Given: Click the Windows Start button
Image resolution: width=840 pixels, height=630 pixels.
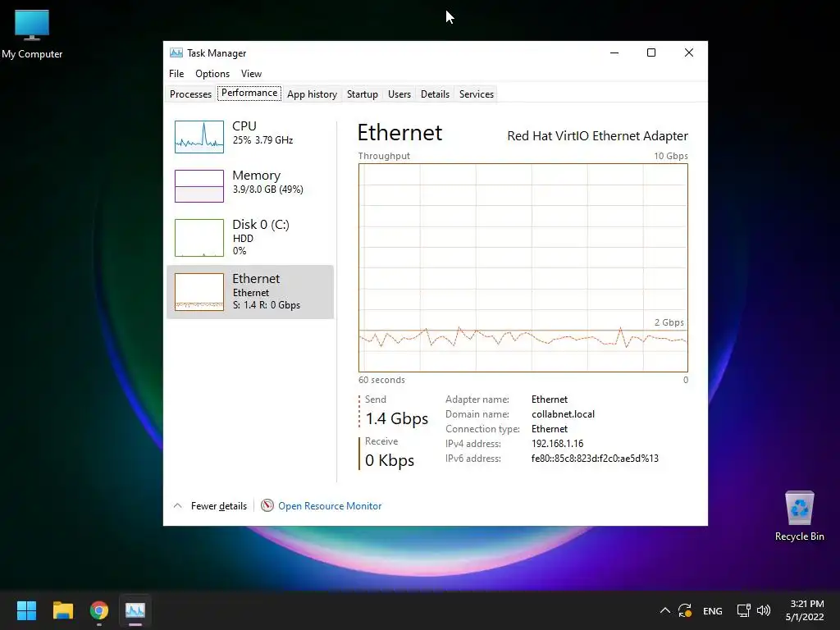Looking at the screenshot, I should (x=26, y=610).
